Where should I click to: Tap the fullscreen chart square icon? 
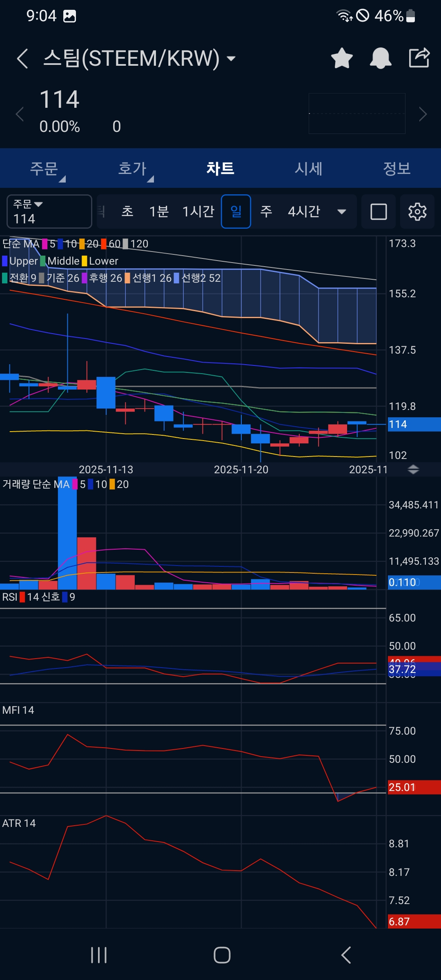[x=379, y=212]
